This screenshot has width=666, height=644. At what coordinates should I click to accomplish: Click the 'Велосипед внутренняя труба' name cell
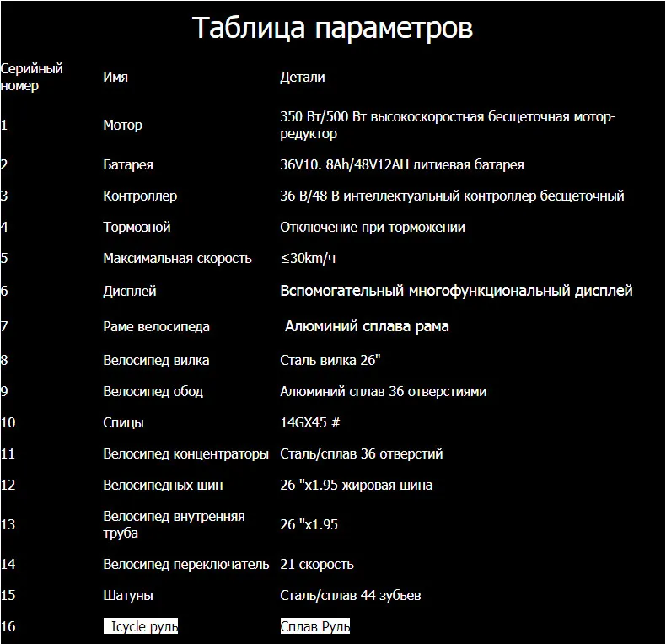click(175, 524)
